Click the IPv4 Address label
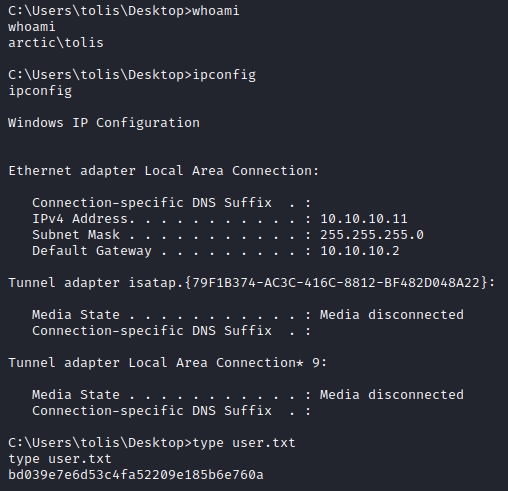508x491 pixels. click(x=83, y=219)
